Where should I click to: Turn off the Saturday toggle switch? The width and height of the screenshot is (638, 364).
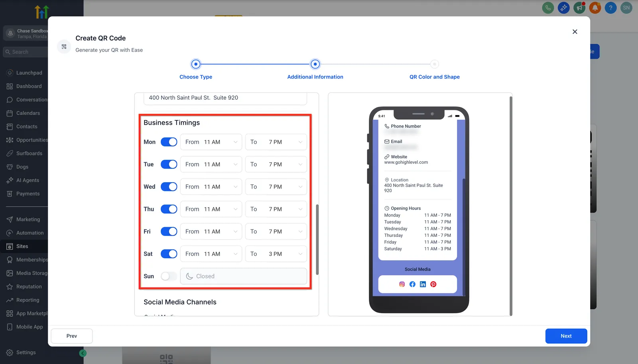pos(169,254)
